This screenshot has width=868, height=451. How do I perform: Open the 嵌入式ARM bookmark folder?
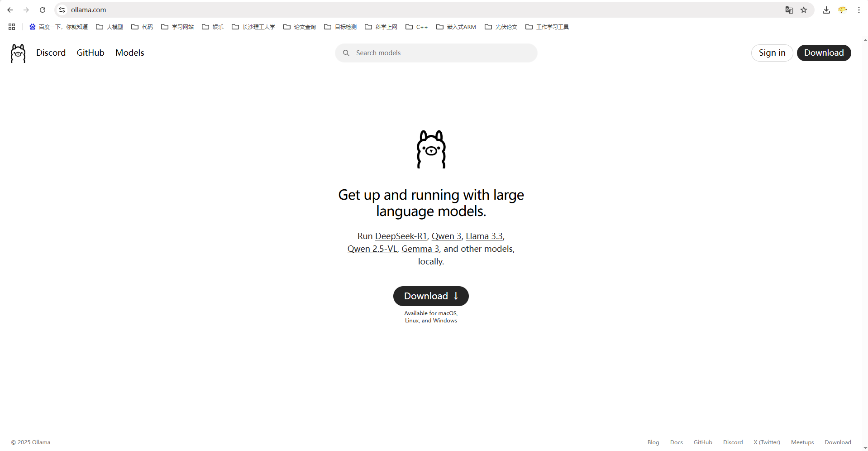point(456,27)
